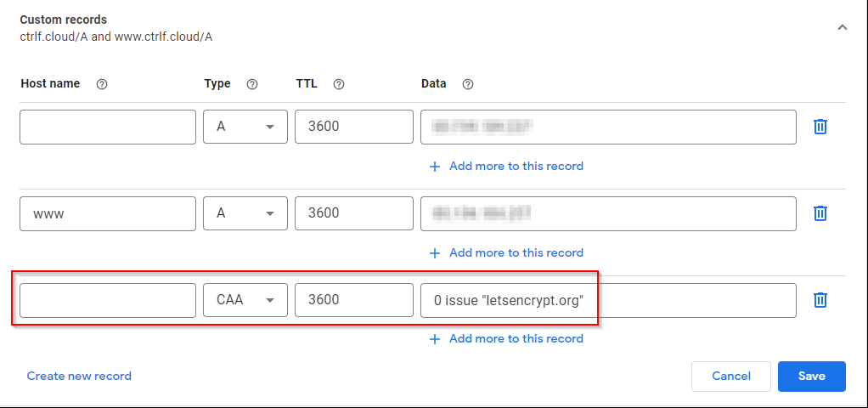This screenshot has width=868, height=408.
Task: Open the CAA type dropdown
Action: (245, 300)
